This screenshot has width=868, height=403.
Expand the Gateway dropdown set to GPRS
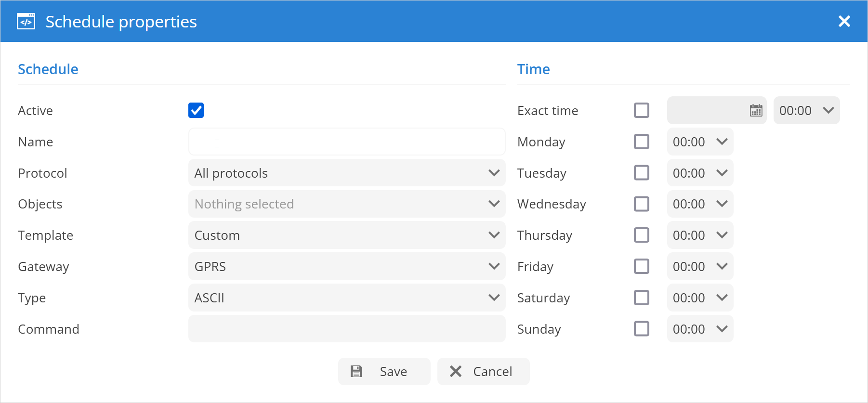(346, 266)
